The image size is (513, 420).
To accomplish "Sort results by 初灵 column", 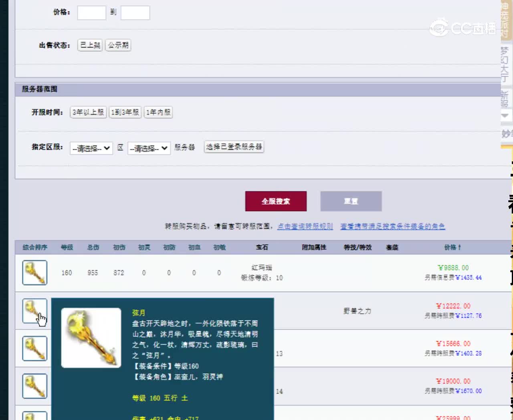I will 144,247.
